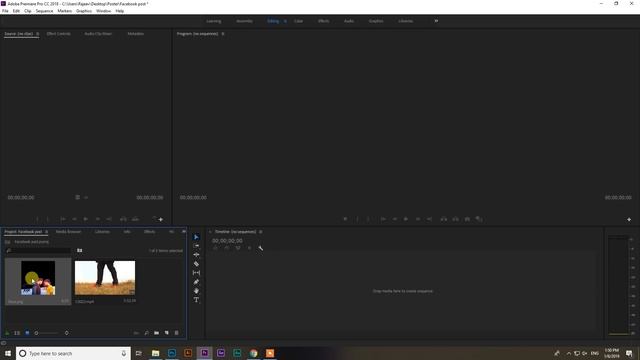Toggle project writable lock icon
The width and height of the screenshot is (640, 360).
[7, 333]
